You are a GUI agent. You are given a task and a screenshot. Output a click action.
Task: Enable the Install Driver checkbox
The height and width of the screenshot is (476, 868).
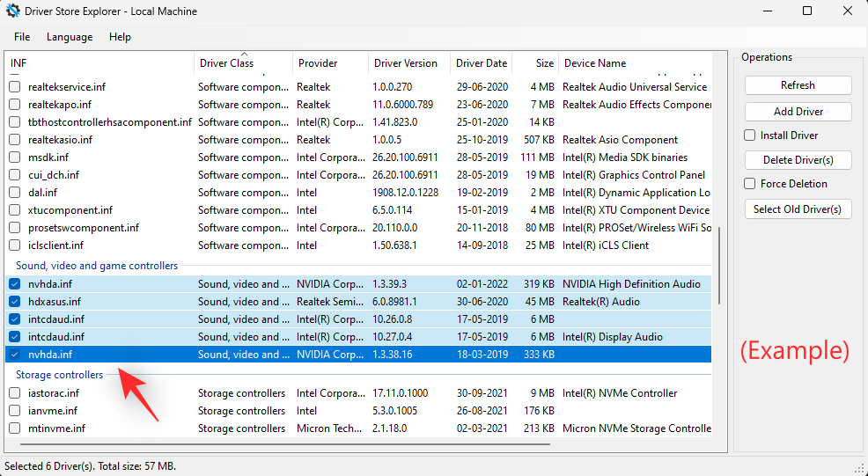click(x=750, y=135)
